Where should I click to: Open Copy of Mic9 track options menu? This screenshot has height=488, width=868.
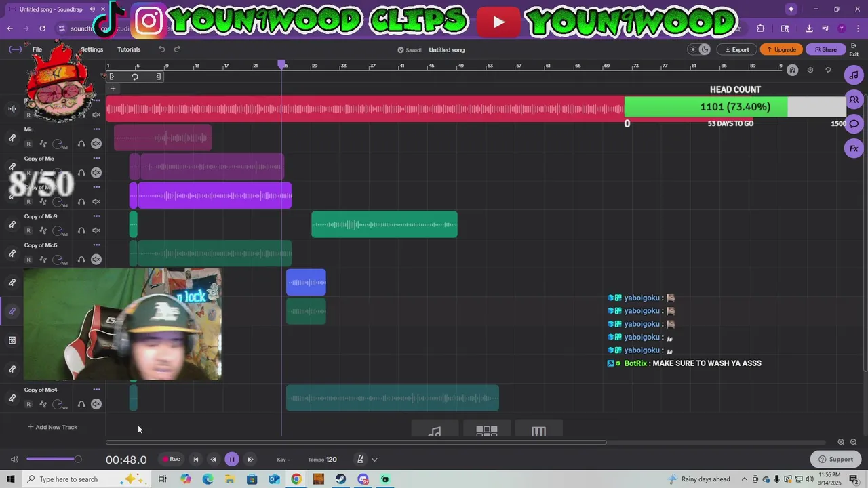[x=96, y=216]
